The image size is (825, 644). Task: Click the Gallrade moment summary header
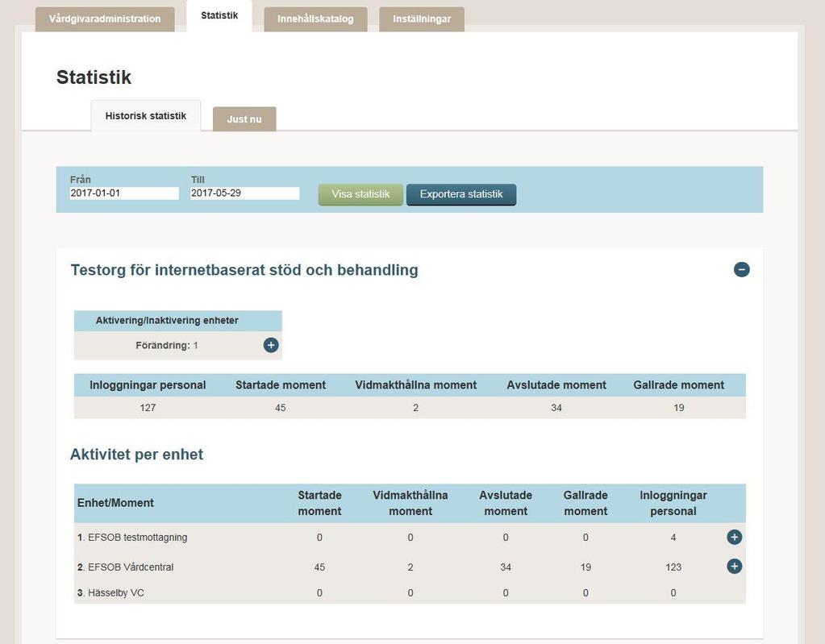679,384
